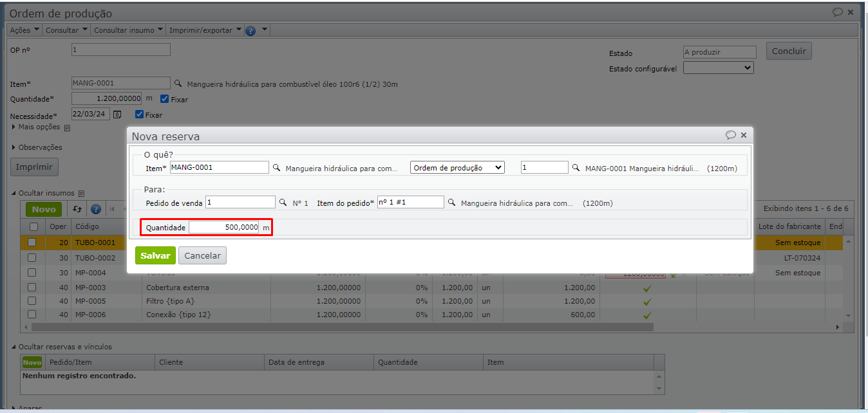
Task: Click refresh icon in insumos toolbar
Action: pos(78,209)
